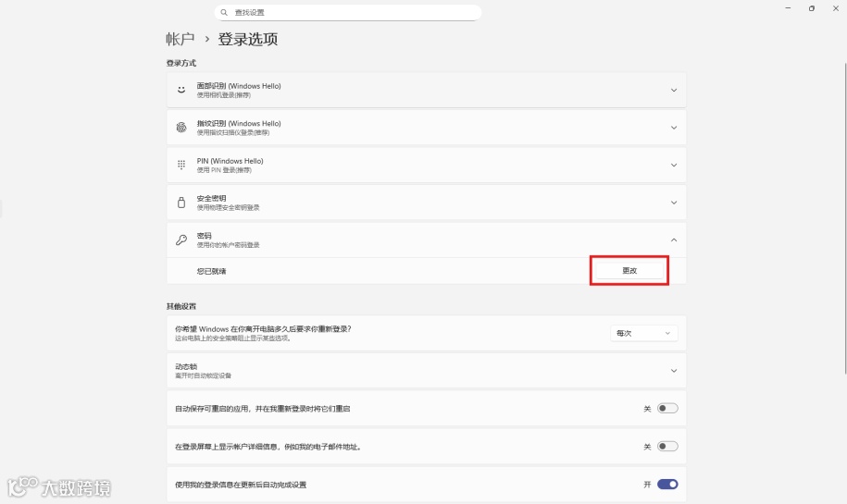Viewport: 847px width, 504px height.
Task: Click the 您已就绪 status text
Action: [x=211, y=271]
